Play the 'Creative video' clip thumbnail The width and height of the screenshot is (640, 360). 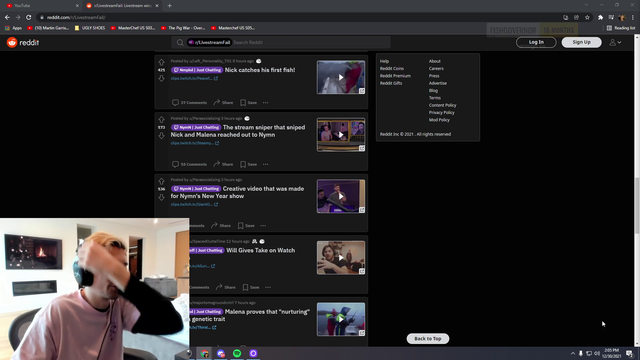click(341, 196)
